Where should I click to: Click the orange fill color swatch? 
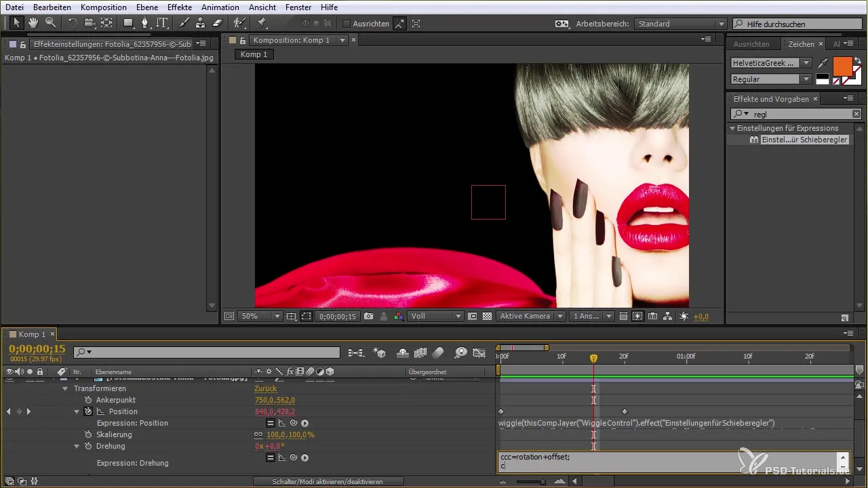click(x=842, y=66)
